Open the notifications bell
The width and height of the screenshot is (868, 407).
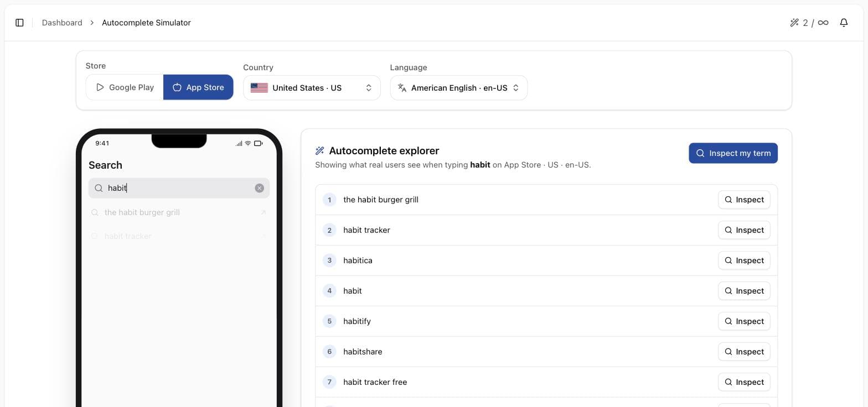pyautogui.click(x=844, y=23)
